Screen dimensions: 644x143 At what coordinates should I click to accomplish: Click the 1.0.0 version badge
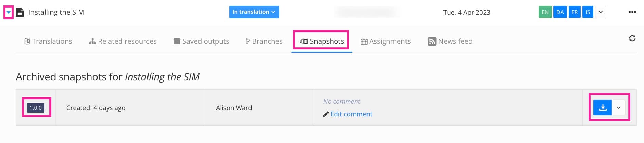point(36,108)
